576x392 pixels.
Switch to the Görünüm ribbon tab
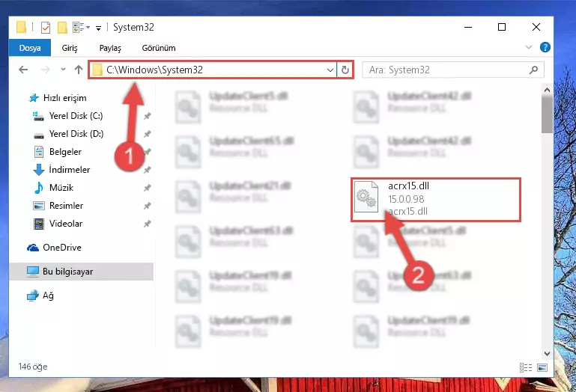[x=159, y=48]
